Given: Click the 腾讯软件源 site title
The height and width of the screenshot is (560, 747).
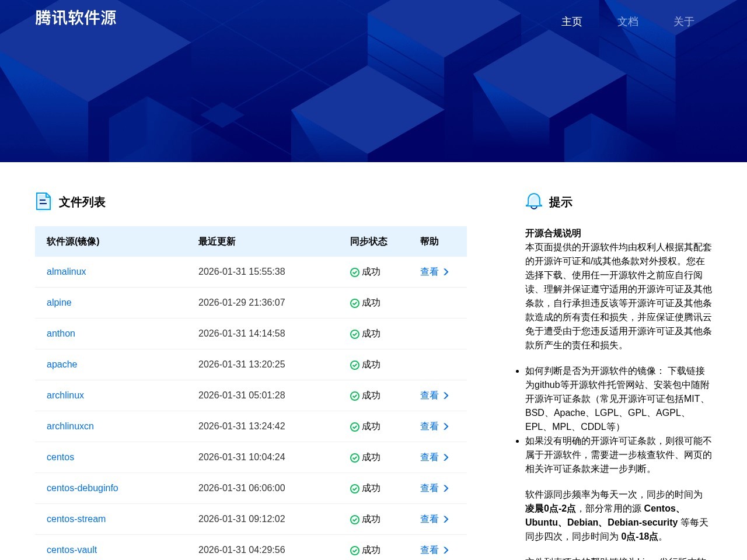Looking at the screenshot, I should pos(76,18).
